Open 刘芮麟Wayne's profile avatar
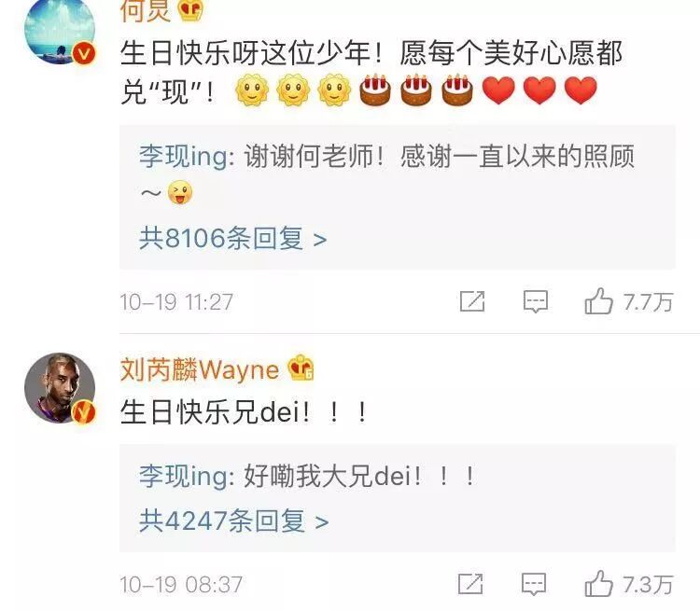700x611 pixels. coord(60,388)
